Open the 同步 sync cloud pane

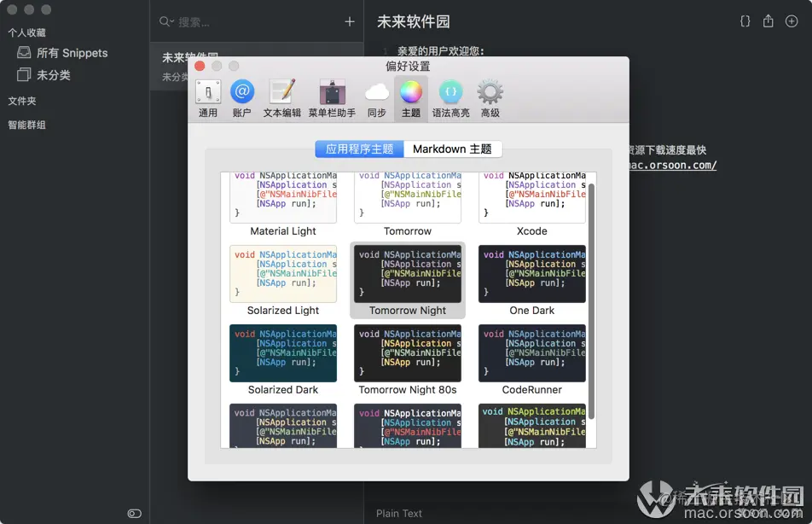[376, 98]
